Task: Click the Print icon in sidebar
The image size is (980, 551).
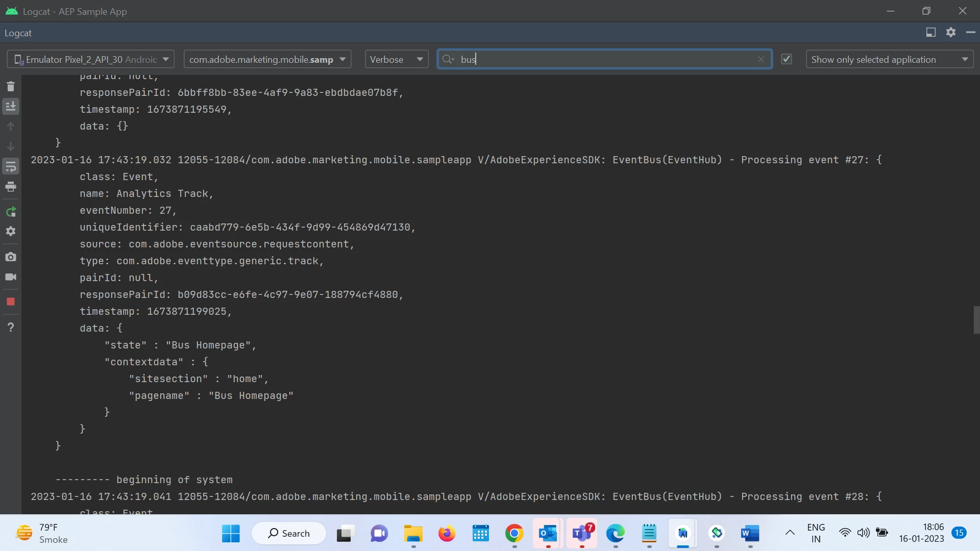Action: coord(11,187)
